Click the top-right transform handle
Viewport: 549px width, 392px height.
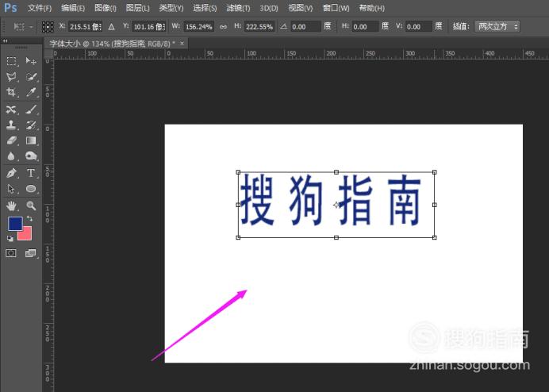(x=435, y=172)
